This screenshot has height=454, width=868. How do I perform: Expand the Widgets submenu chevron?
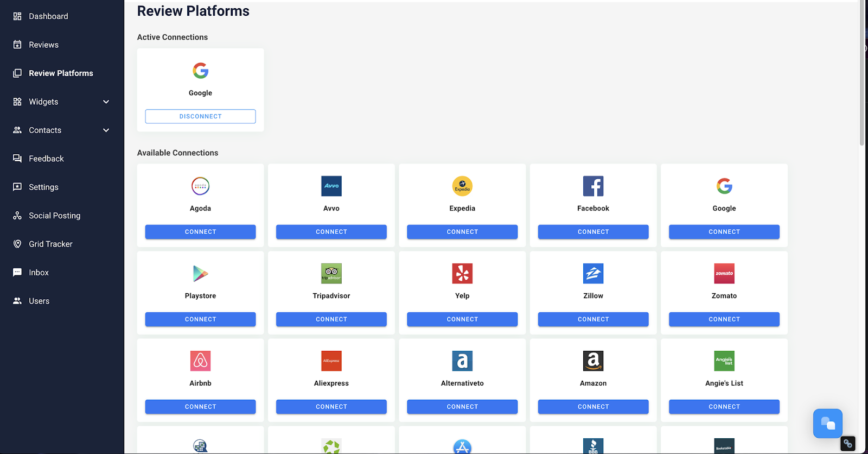coord(106,102)
